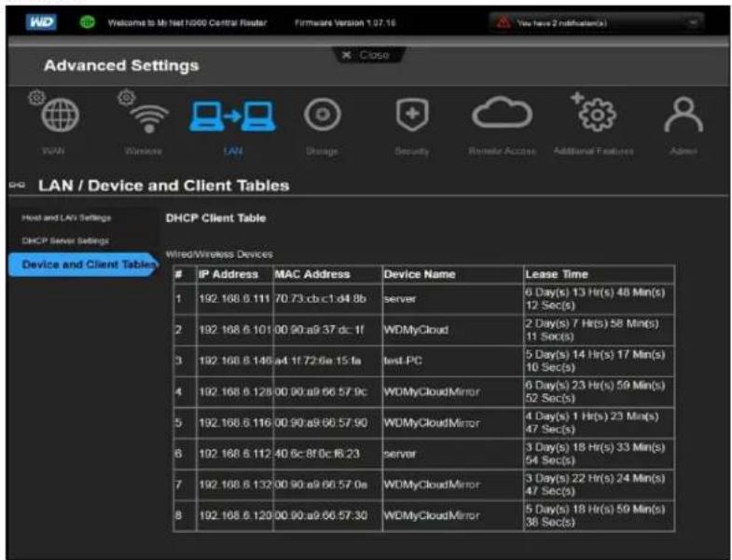Select Device and Client Tables menu item
The width and height of the screenshot is (732, 560).
(84, 265)
